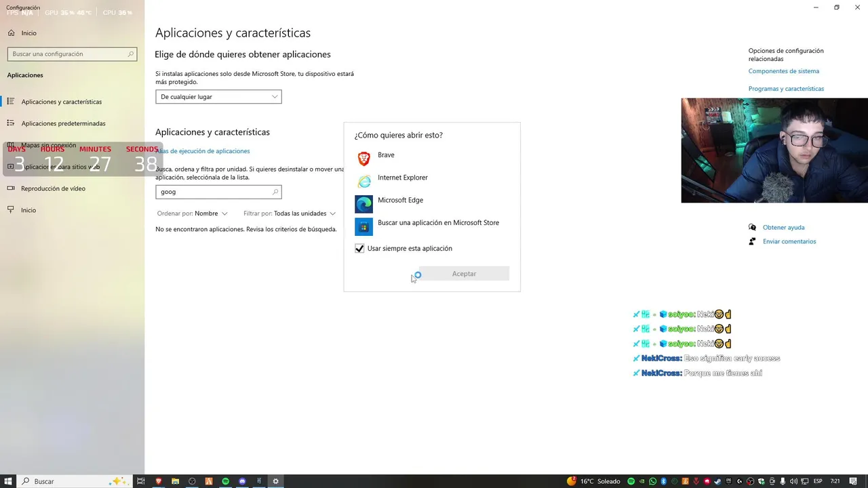Toggle 'Usar siempre esta aplicación' checkbox

pos(359,248)
